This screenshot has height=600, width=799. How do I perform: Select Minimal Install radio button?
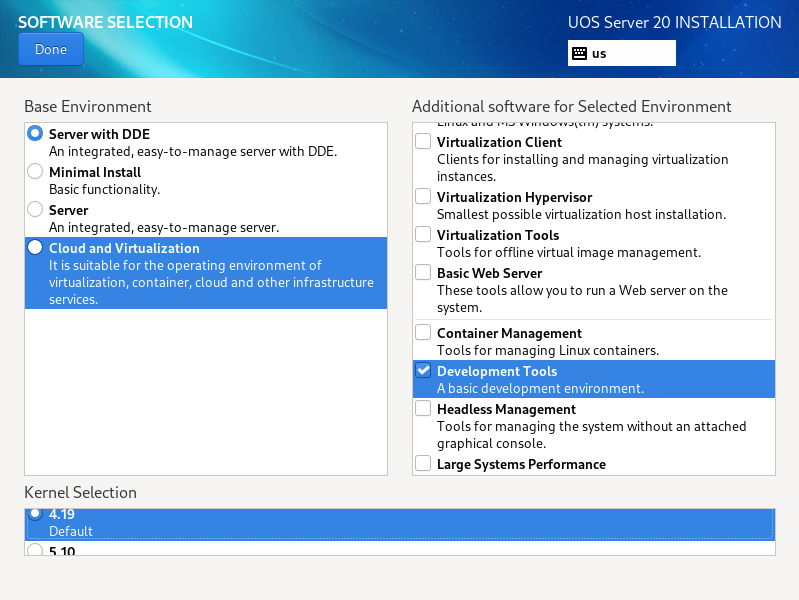(x=35, y=172)
